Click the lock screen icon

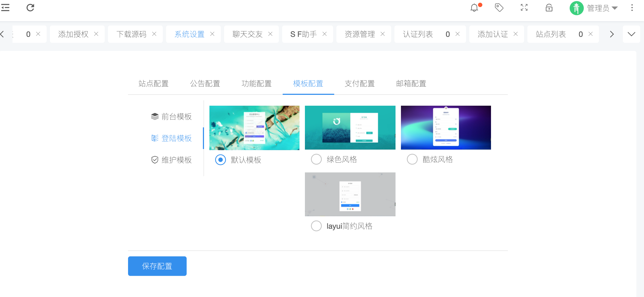549,8
